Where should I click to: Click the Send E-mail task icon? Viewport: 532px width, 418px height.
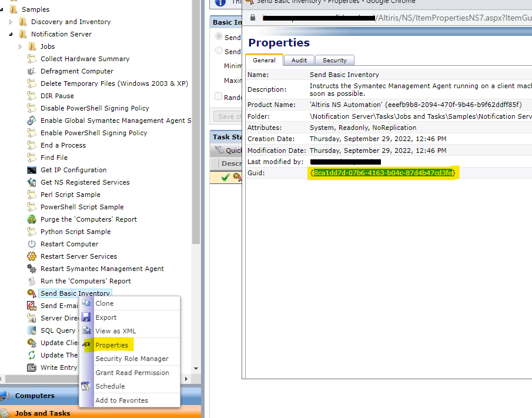tap(32, 306)
